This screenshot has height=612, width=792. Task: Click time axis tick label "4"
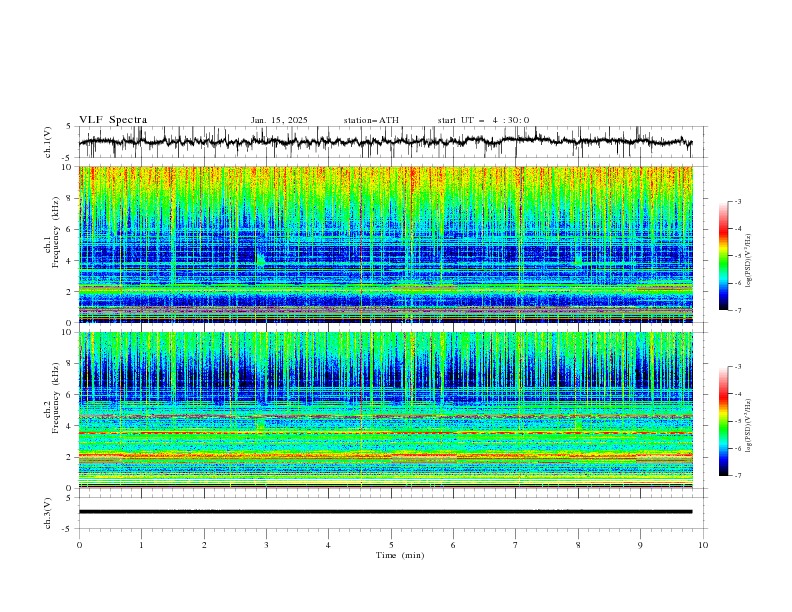pos(328,545)
